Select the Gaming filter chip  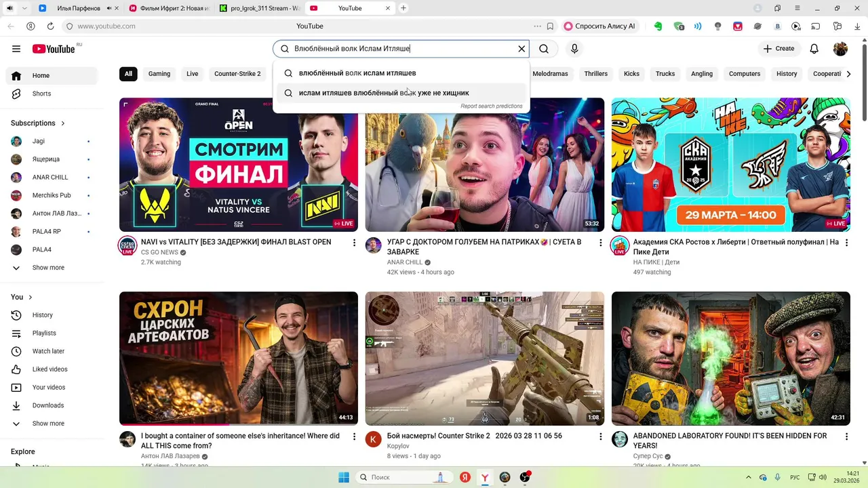(x=159, y=74)
